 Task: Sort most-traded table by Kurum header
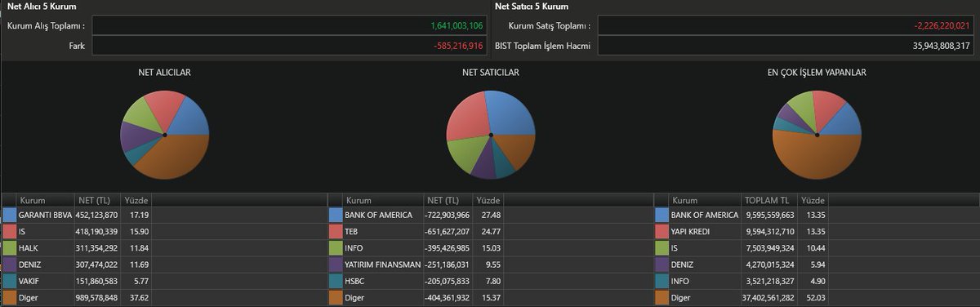[706, 200]
